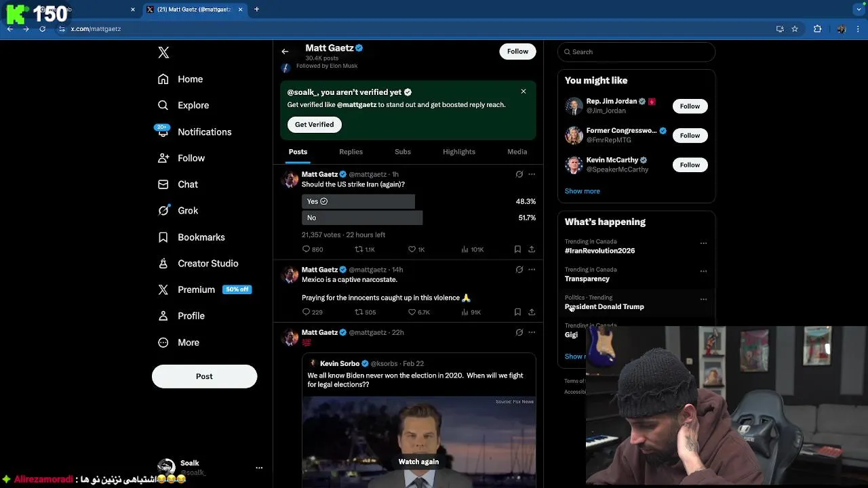Open Soalk account menu dots
This screenshot has width=868, height=488.
pos(259,468)
